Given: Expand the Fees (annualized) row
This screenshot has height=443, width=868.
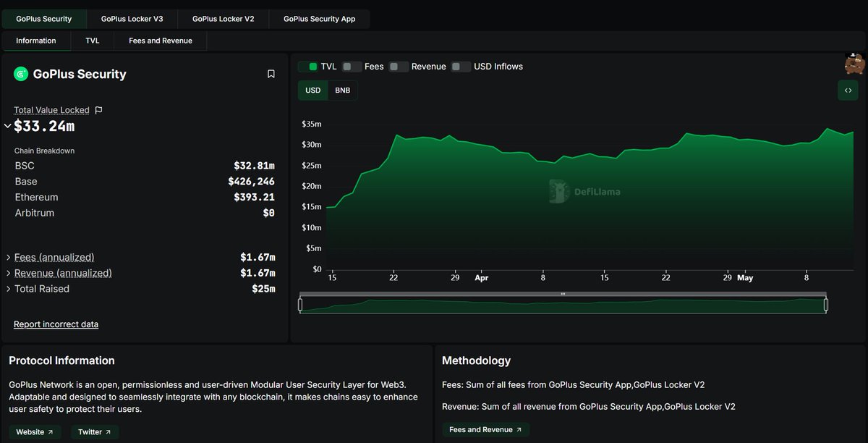Looking at the screenshot, I should point(8,257).
